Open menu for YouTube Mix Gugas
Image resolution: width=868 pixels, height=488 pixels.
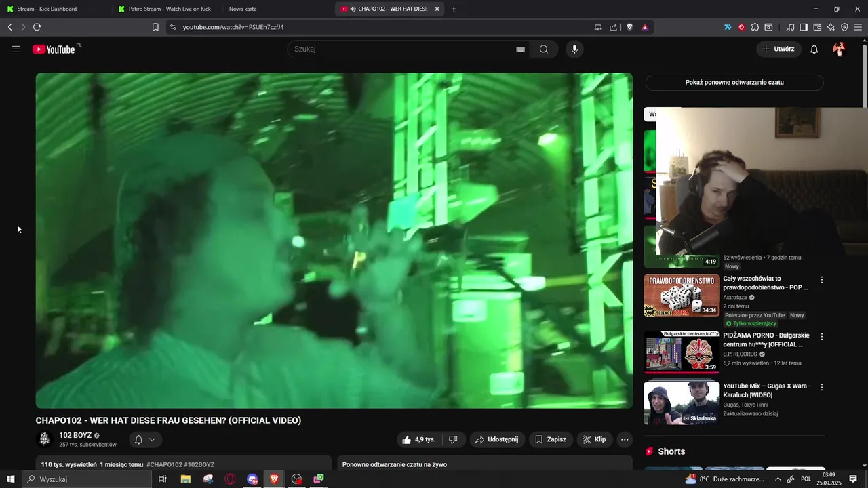click(x=822, y=388)
